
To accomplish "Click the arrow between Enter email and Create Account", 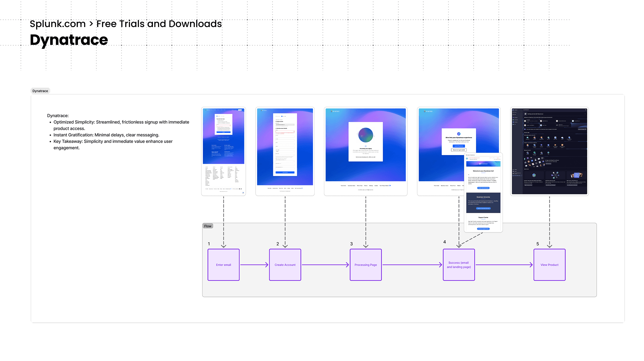I will [254, 265].
